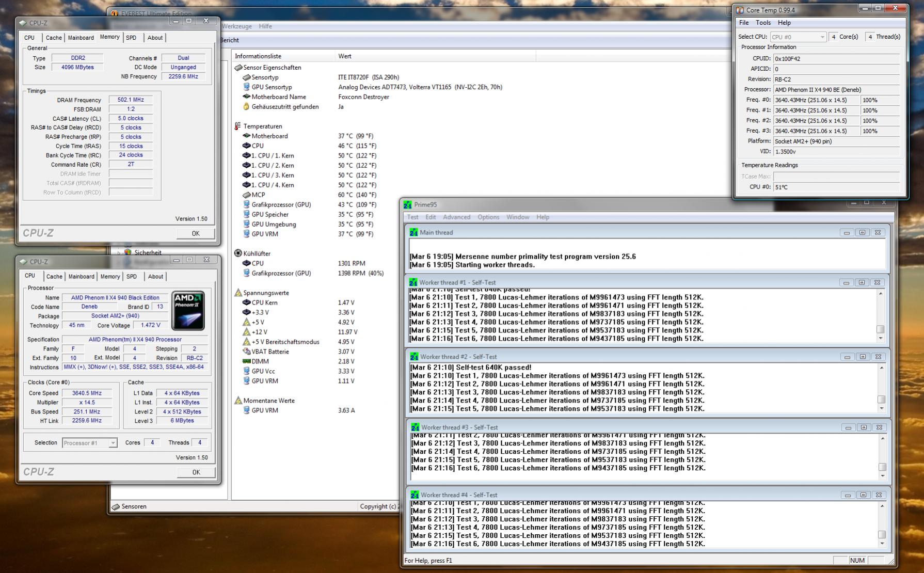Click the '1301 RPM' CPU fan value
The image size is (924, 573).
click(x=352, y=263)
